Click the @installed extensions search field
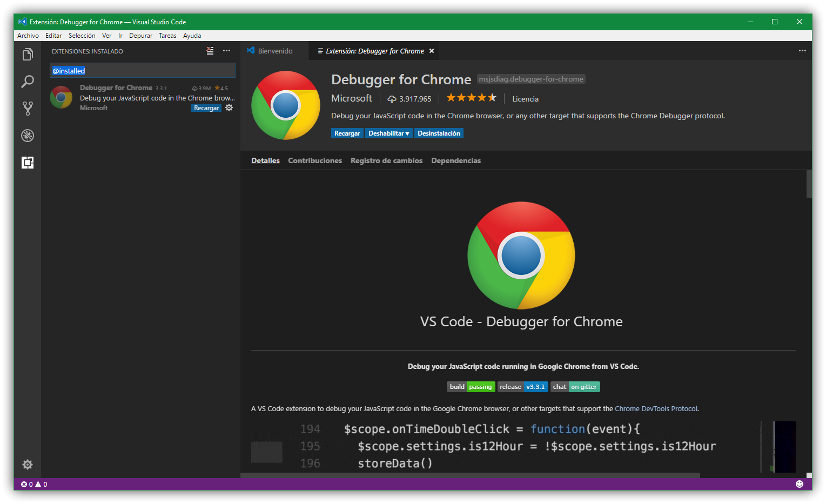 pos(143,71)
